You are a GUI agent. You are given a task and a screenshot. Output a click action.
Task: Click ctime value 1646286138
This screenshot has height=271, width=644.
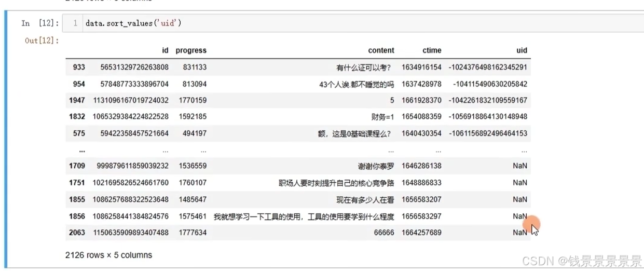421,166
